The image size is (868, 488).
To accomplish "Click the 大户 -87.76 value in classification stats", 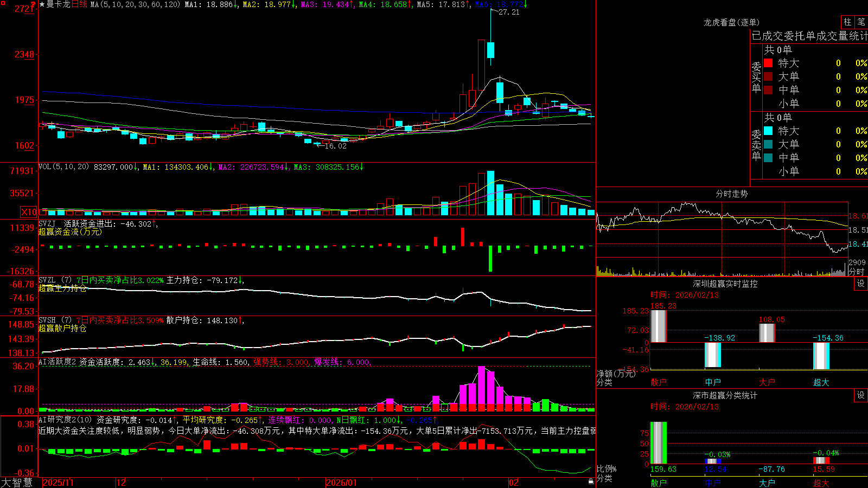I will click(771, 469).
